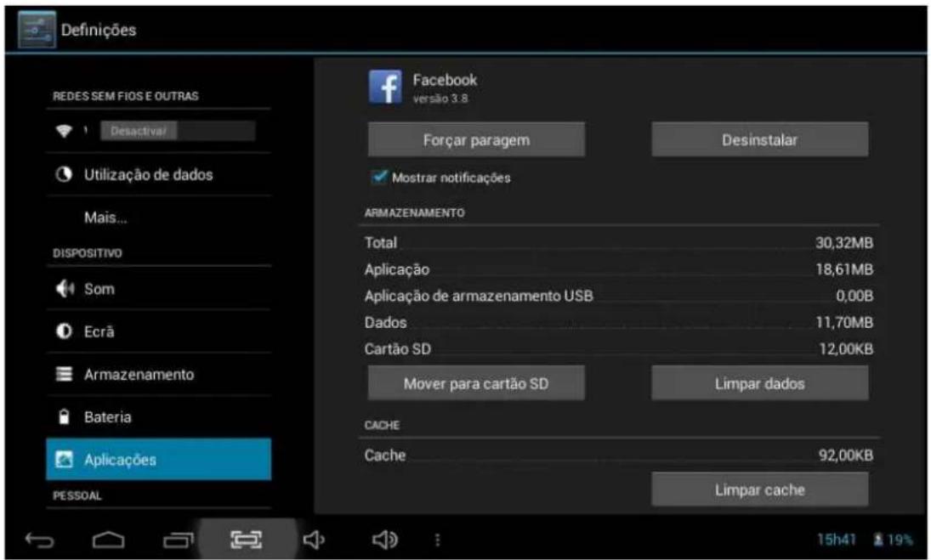Open the recent apps switcher

(178, 540)
